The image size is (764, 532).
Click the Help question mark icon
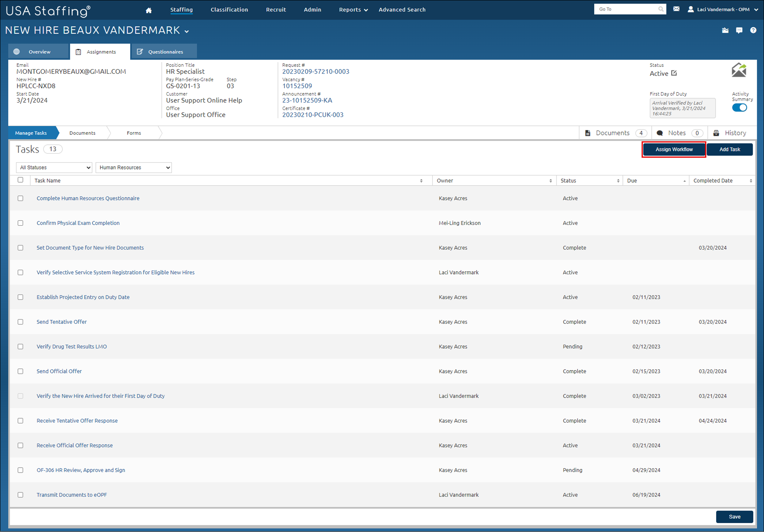pyautogui.click(x=753, y=30)
